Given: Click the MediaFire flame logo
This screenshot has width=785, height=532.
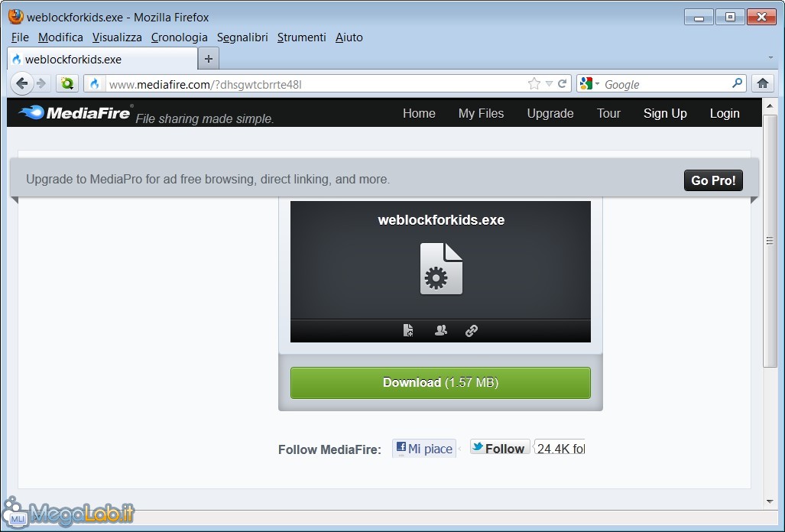Looking at the screenshot, I should [32, 112].
